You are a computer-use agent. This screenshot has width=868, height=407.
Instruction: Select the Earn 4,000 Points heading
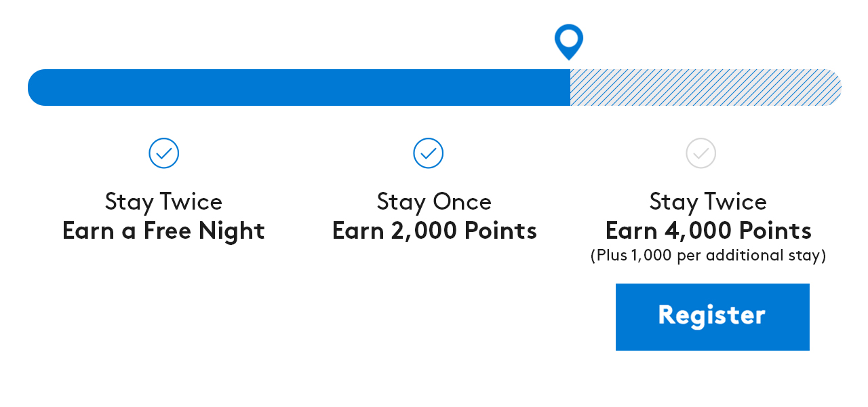coord(708,231)
